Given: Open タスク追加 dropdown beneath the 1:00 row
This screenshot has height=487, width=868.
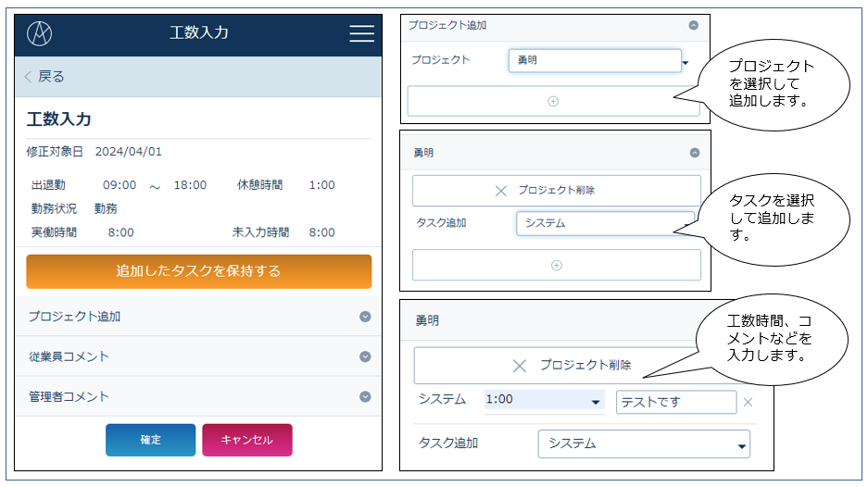Looking at the screenshot, I should pyautogui.click(x=644, y=444).
